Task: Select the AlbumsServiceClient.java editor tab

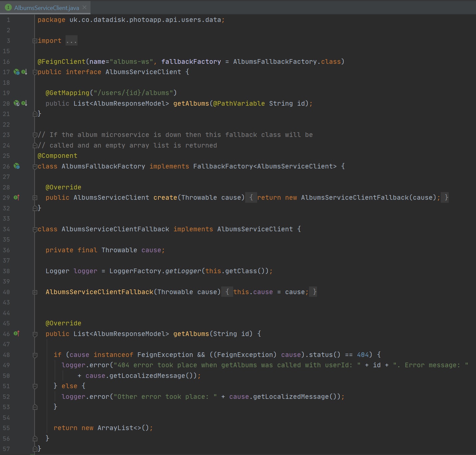Action: pos(47,8)
